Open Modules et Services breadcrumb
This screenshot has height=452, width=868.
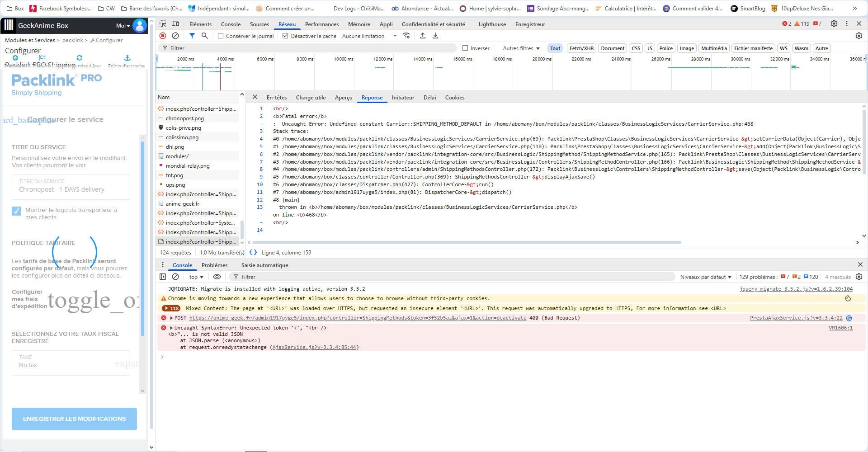point(30,40)
